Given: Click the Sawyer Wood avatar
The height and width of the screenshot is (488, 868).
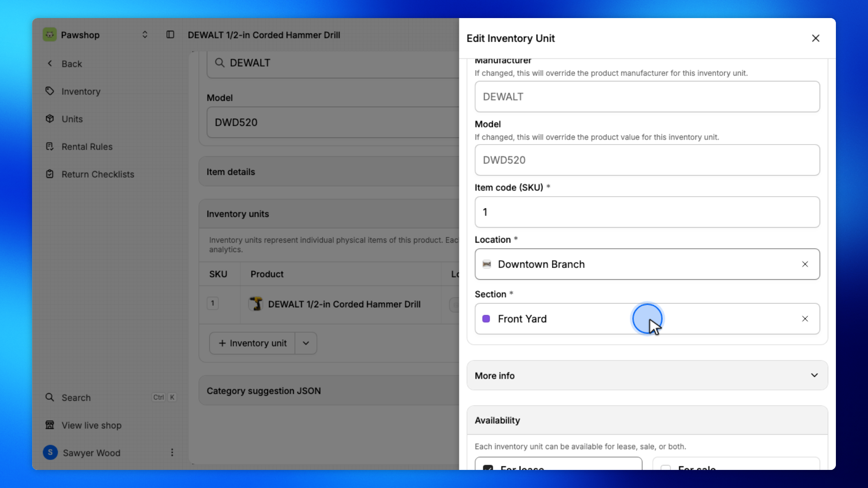Looking at the screenshot, I should 50,452.
